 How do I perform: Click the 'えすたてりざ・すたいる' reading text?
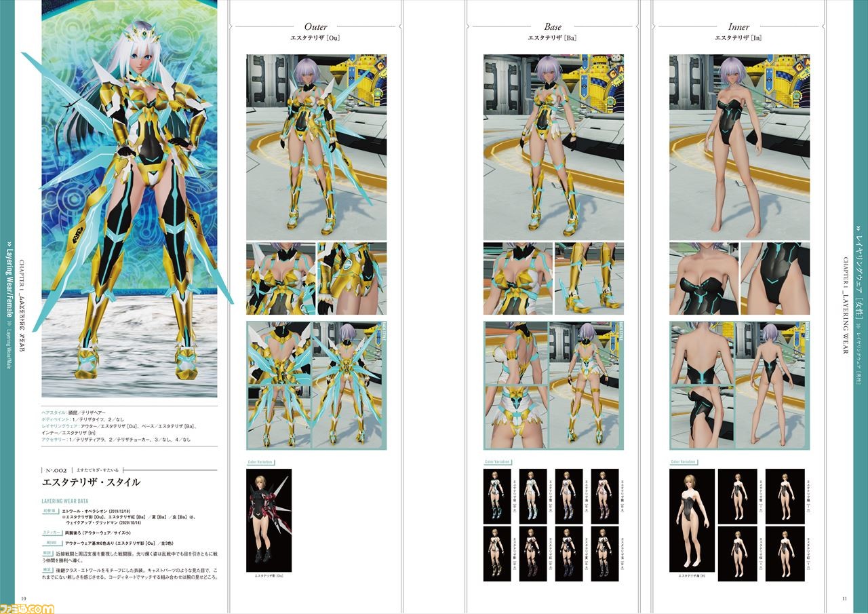(98, 469)
